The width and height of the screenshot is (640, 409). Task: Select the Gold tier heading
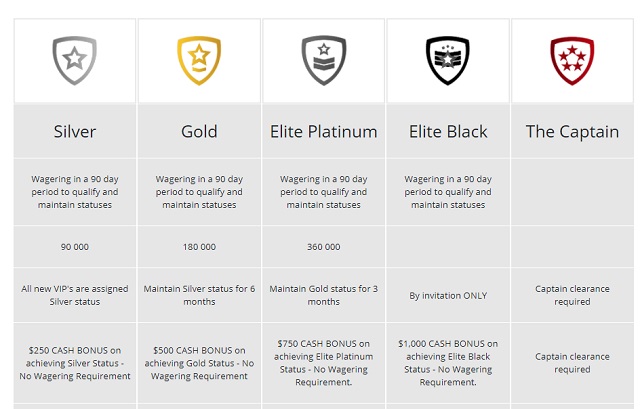click(199, 131)
